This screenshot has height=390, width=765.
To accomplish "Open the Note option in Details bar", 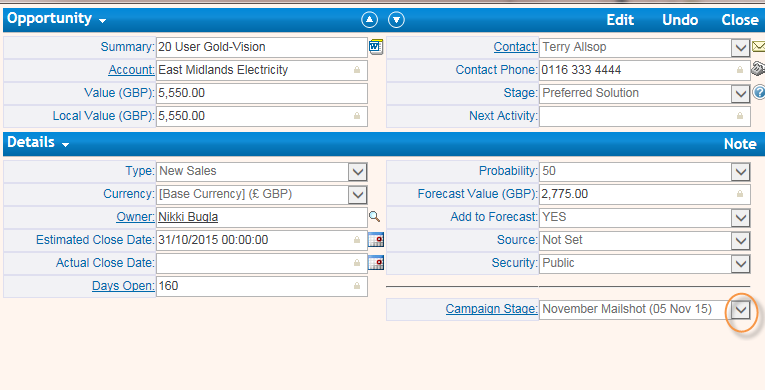I will [x=740, y=144].
